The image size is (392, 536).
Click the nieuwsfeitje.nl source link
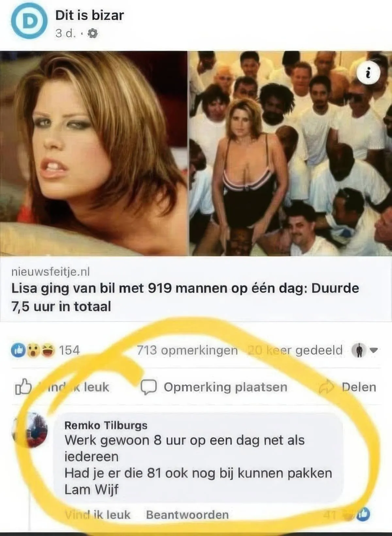(50, 272)
